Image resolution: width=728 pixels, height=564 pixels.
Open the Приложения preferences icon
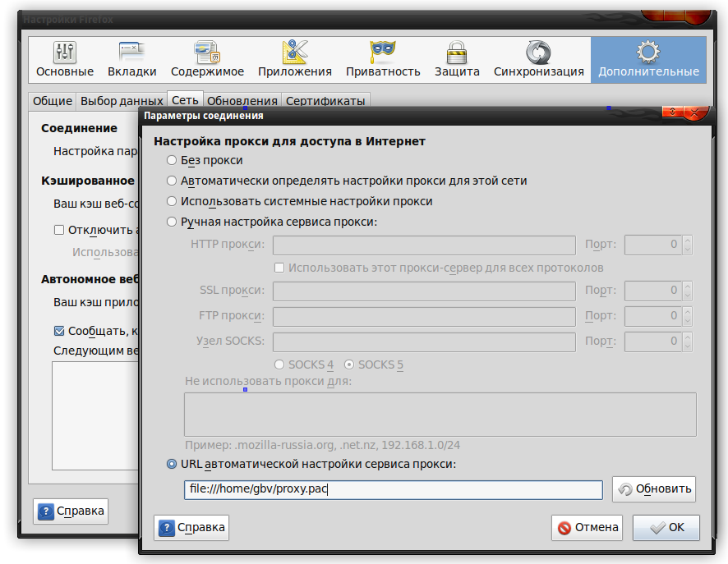(294, 53)
